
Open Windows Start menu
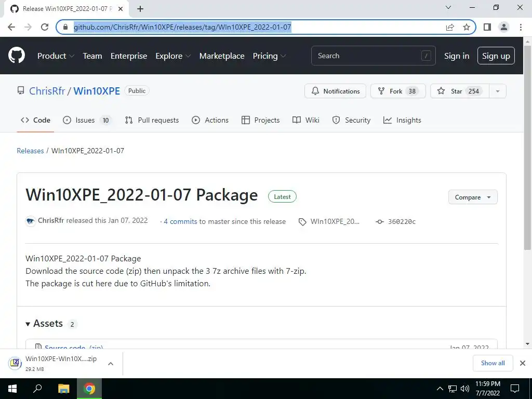pos(12,389)
